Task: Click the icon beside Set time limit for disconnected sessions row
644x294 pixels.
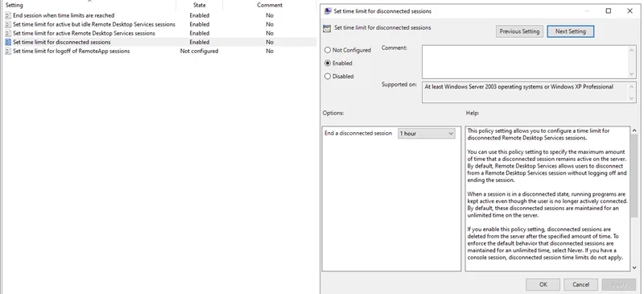Action: [x=8, y=42]
